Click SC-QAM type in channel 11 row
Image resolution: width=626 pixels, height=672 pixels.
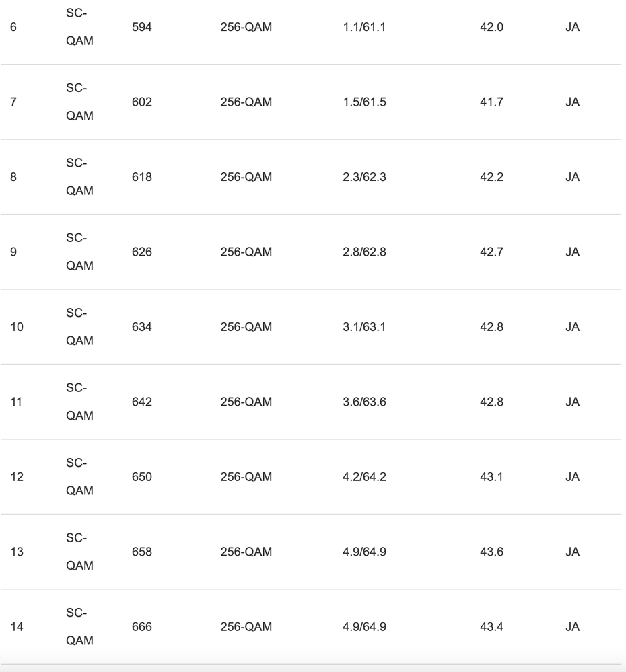pos(80,402)
